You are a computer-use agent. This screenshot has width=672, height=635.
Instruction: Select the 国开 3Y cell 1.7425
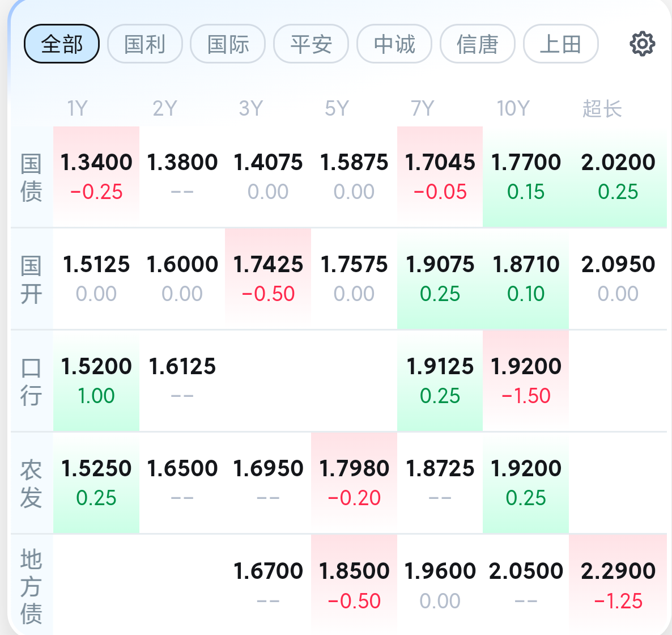coord(268,279)
